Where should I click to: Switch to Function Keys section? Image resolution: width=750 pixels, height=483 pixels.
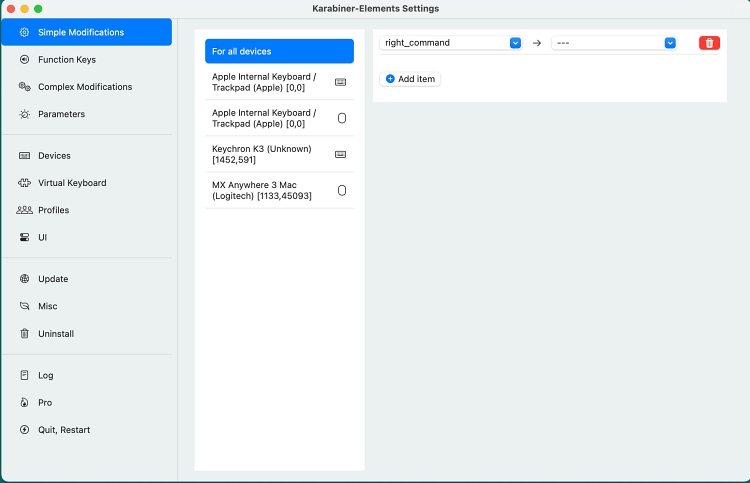[x=87, y=59]
